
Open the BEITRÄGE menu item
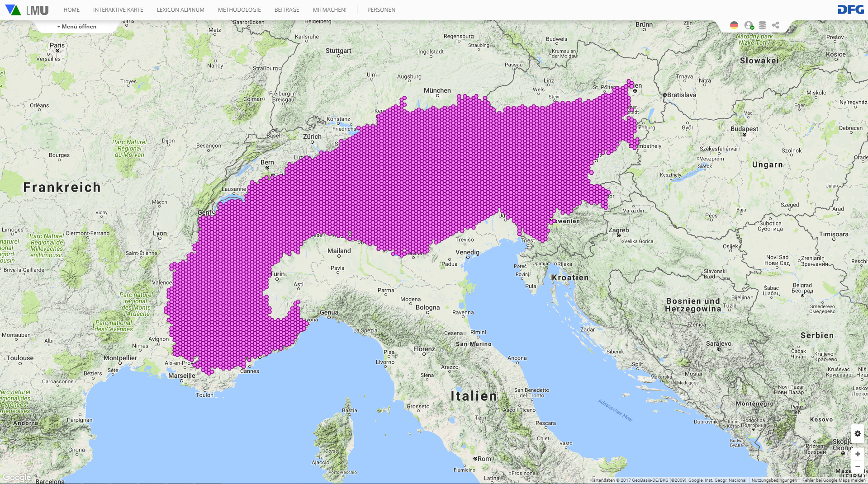coord(287,10)
